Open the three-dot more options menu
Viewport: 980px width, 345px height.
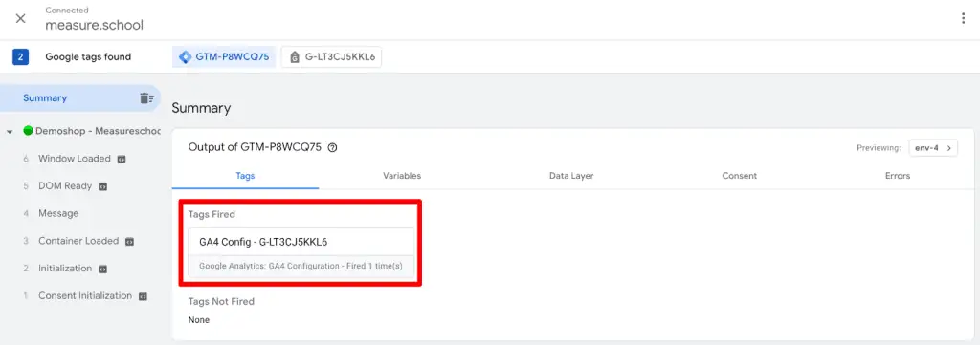(963, 18)
